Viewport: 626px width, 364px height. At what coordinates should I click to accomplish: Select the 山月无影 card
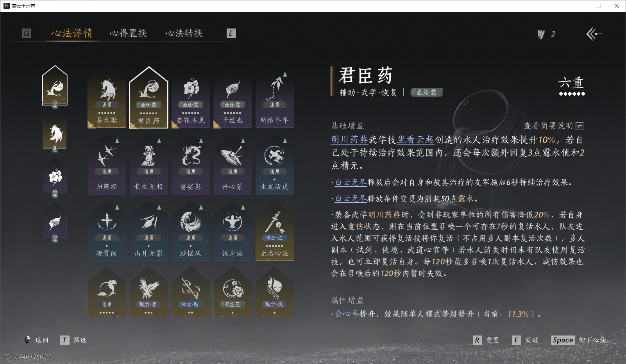pos(149,231)
